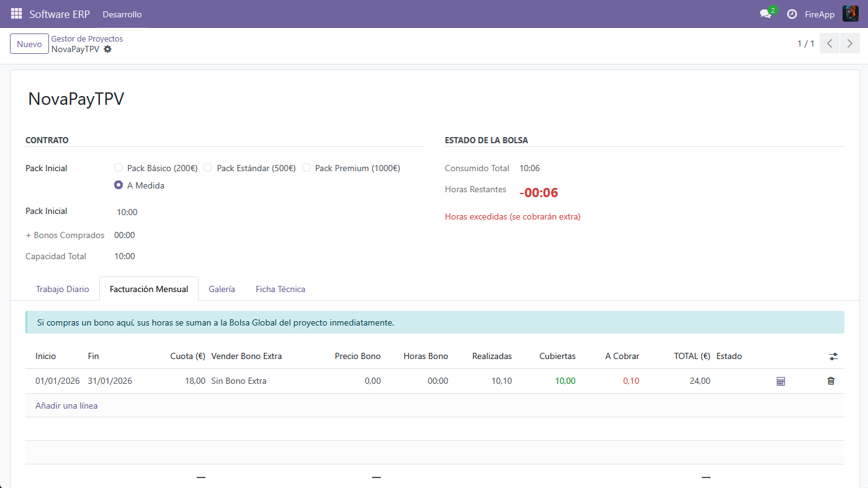This screenshot has width=868, height=488.
Task: Select the Pack Básico (200€) option
Action: point(156,168)
